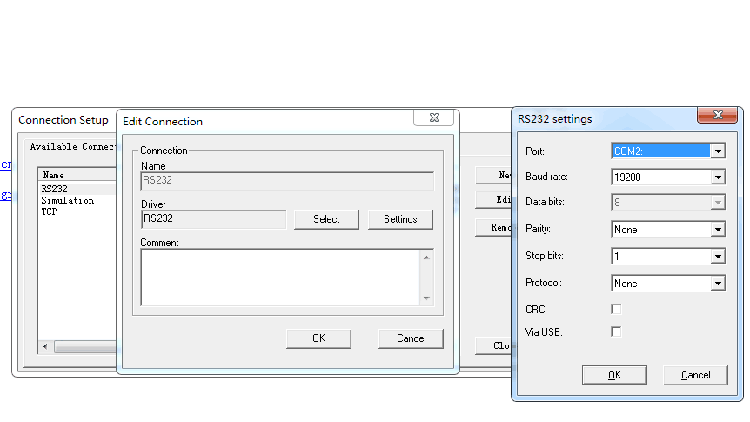
Task: Click inside the Comment text area
Action: coord(280,276)
